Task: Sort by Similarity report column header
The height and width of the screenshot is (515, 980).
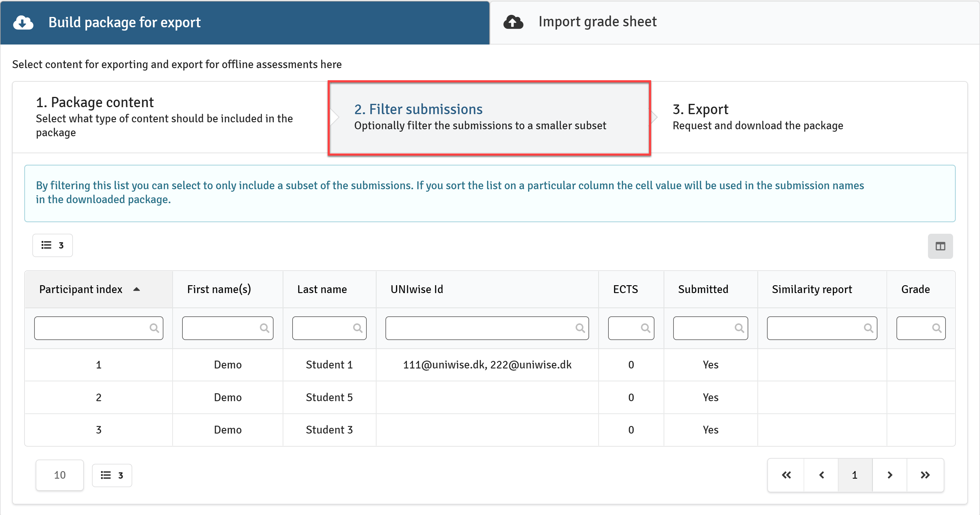Action: click(822, 289)
